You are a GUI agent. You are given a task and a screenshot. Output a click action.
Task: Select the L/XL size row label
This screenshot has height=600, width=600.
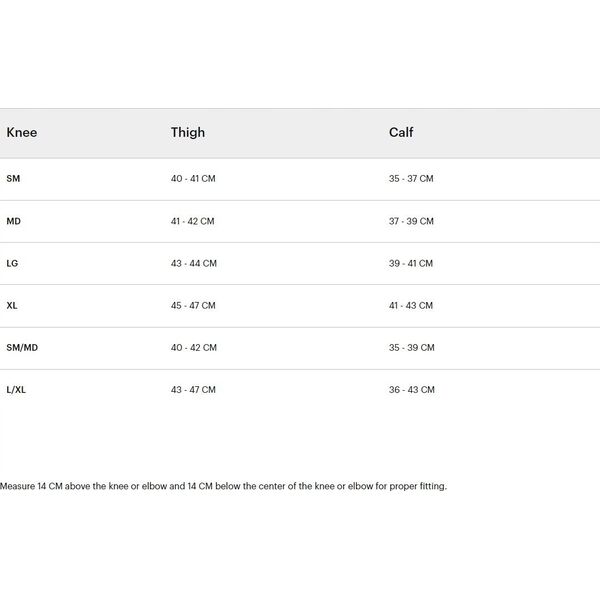16,390
